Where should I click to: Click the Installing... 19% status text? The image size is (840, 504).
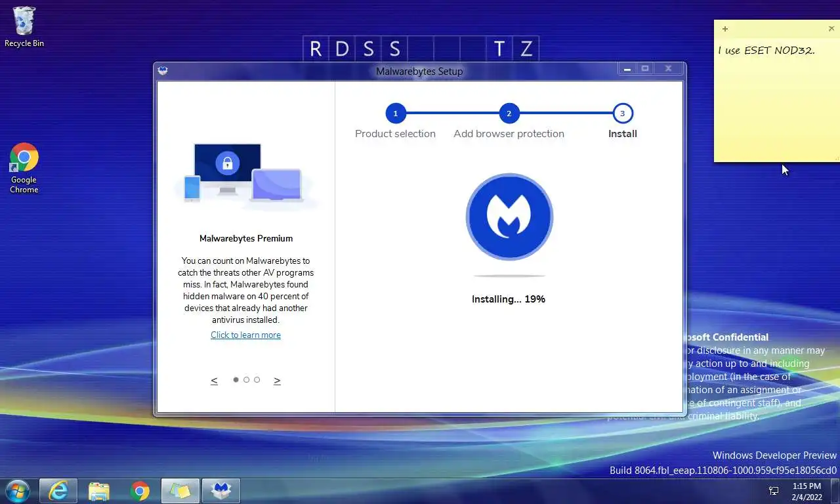(x=509, y=299)
